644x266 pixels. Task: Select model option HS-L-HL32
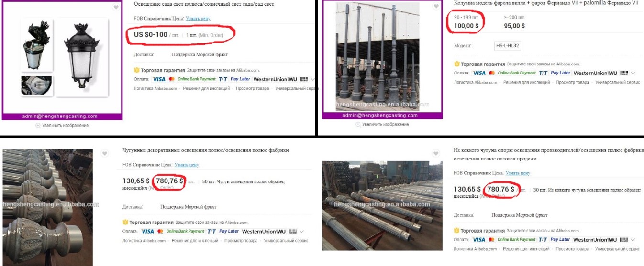(508, 46)
